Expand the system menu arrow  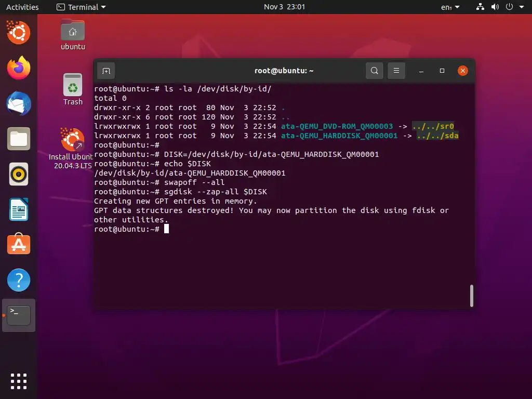(522, 7)
